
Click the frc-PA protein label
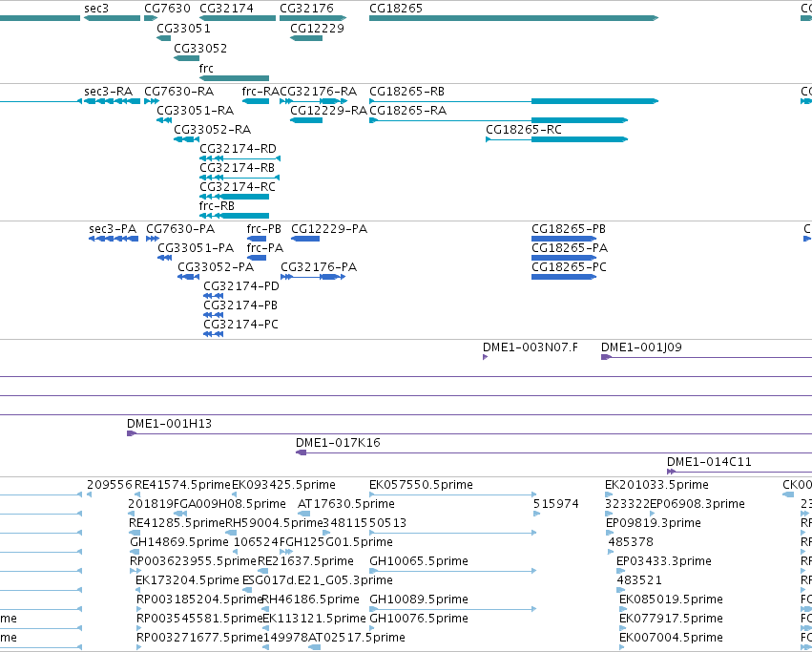click(265, 248)
